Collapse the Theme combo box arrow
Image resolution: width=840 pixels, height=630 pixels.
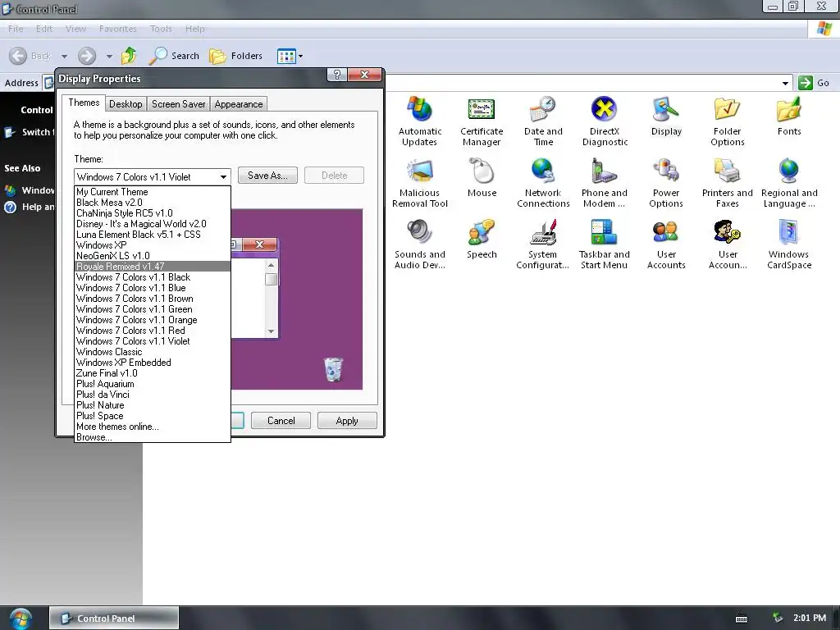[x=223, y=177]
